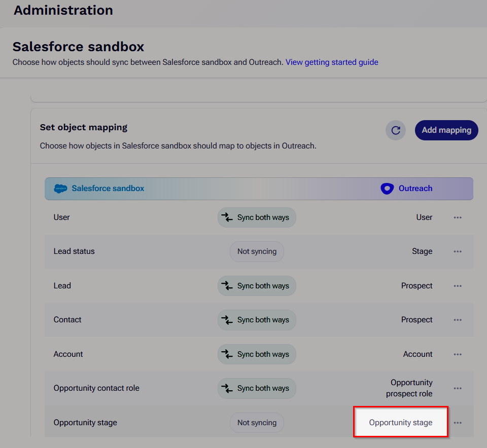Viewport: 487px width, 448px height.
Task: Open three-dot menu for Opportunity contact role row
Action: 458,388
